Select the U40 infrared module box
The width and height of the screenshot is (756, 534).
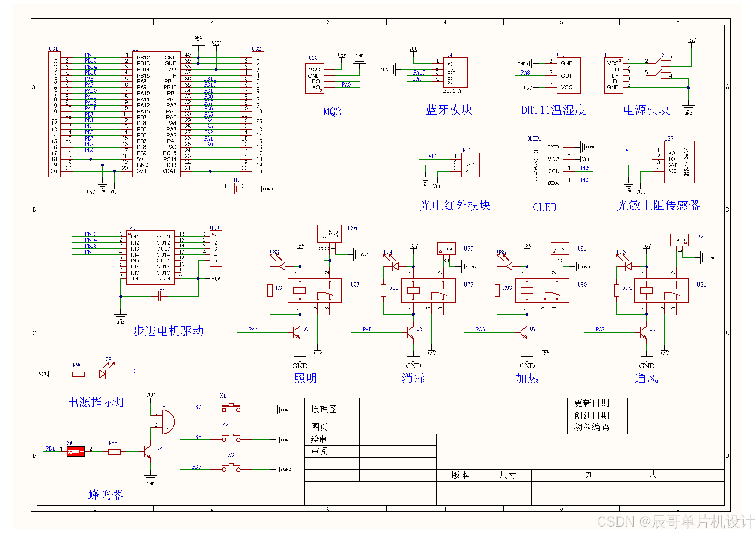point(470,165)
